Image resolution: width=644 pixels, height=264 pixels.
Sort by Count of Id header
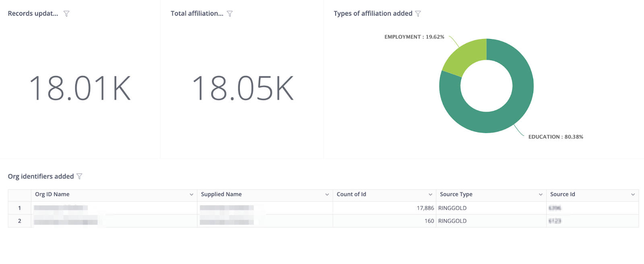[x=351, y=194]
